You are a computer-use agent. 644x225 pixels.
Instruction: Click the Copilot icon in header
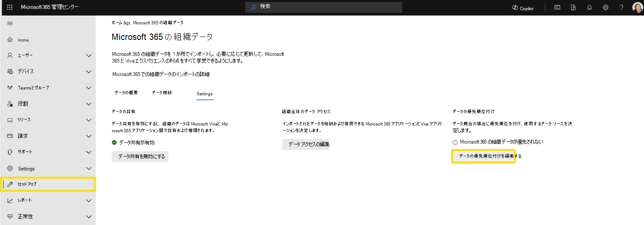(515, 8)
